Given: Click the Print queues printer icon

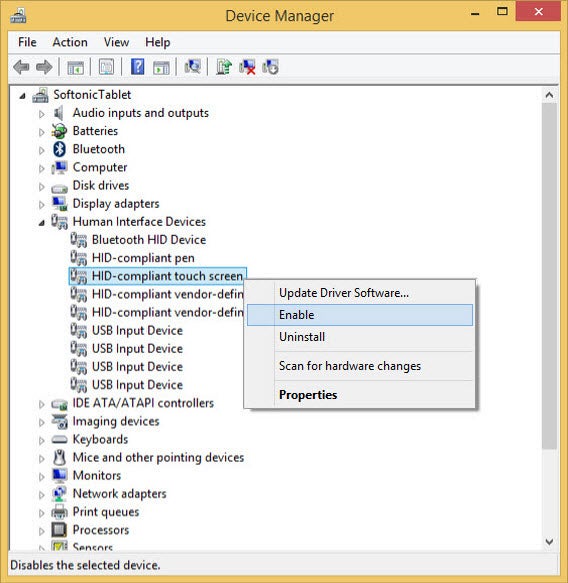Looking at the screenshot, I should pyautogui.click(x=59, y=512).
